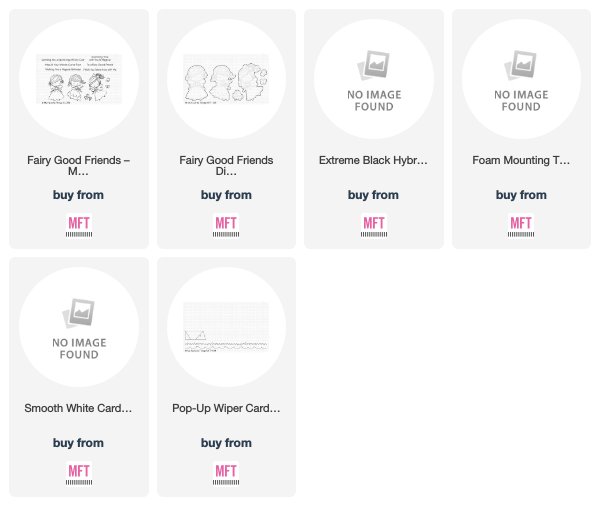Open the Fairy Good Friends Di... title
The image size is (600, 506).
coord(226,165)
